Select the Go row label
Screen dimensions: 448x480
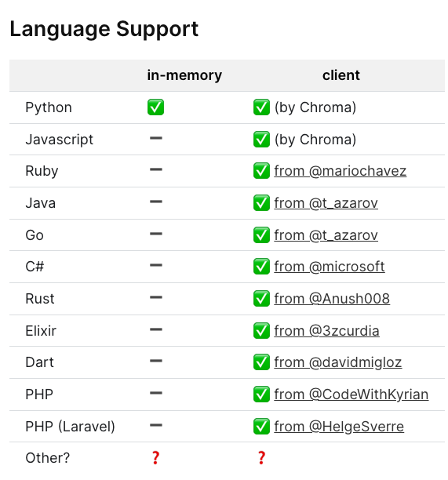pyautogui.click(x=35, y=235)
